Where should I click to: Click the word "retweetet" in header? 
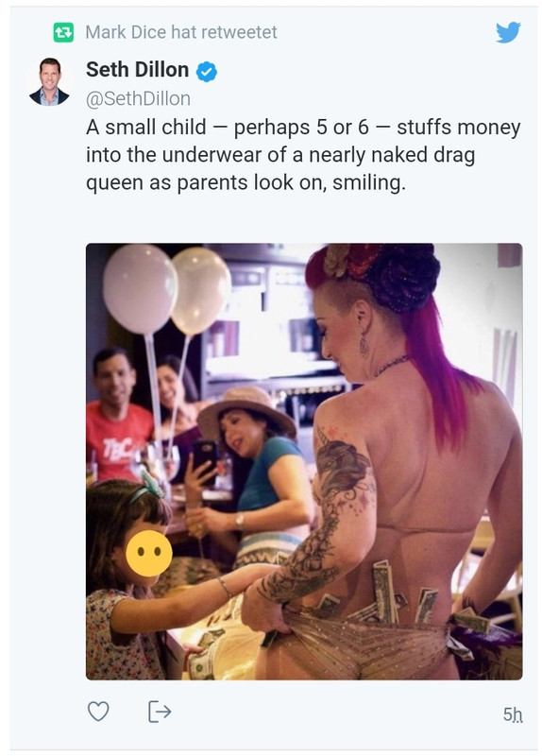pyautogui.click(x=239, y=32)
